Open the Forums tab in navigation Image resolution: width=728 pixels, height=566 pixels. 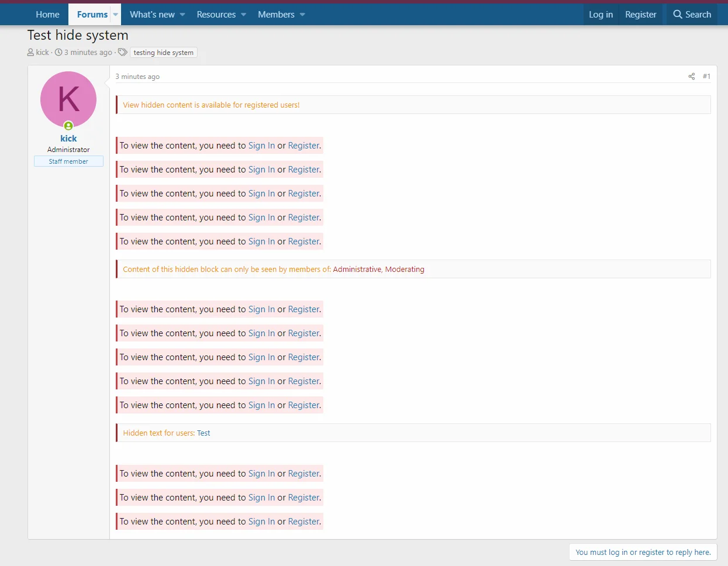(92, 14)
